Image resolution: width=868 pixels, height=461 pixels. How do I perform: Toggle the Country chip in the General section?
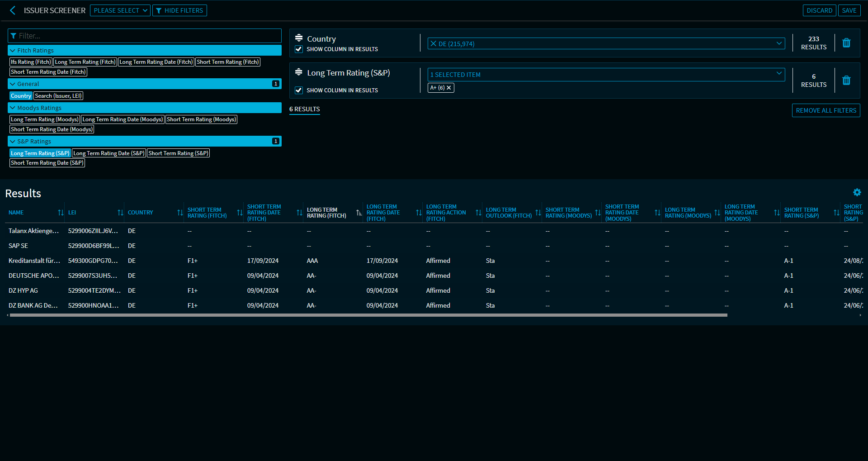point(21,95)
